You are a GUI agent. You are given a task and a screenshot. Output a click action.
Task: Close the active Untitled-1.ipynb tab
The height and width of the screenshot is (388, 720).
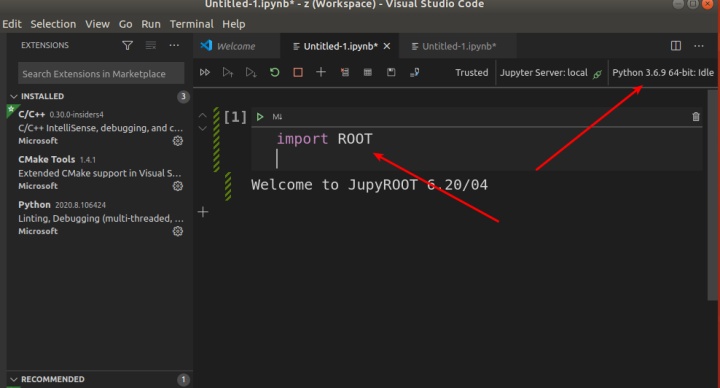[387, 46]
